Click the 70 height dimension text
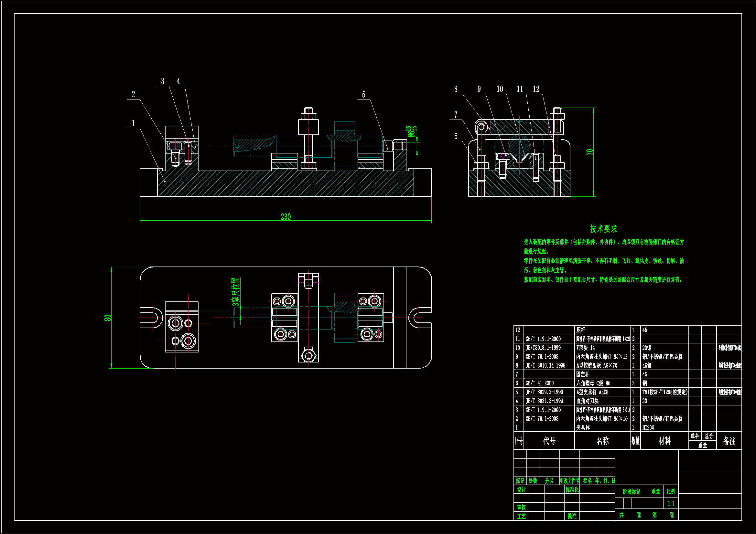This screenshot has height=534, width=756. (589, 152)
